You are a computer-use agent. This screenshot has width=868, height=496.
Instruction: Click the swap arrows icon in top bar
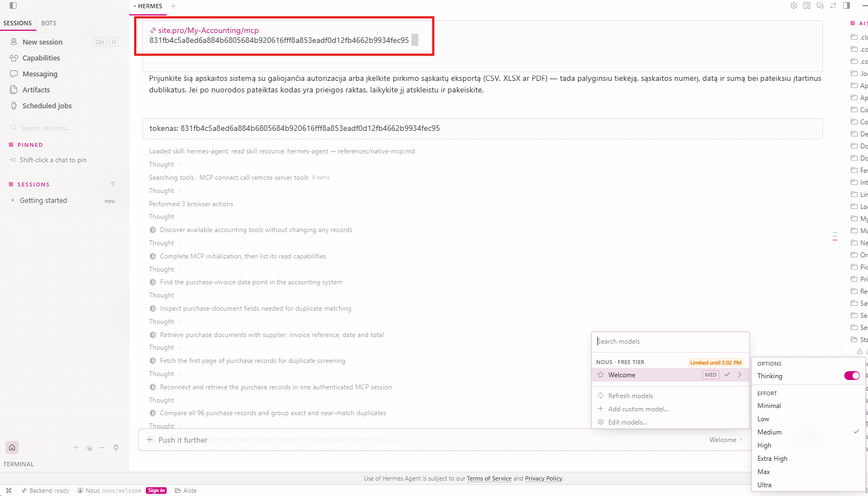833,5
